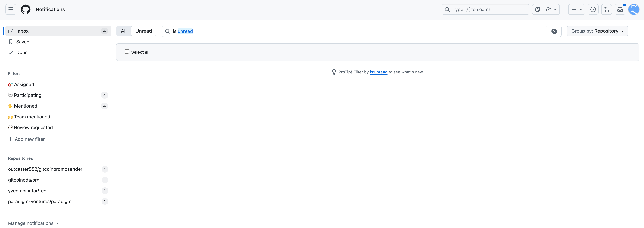
Task: Click the GitHub logo icon
Action: [x=25, y=9]
